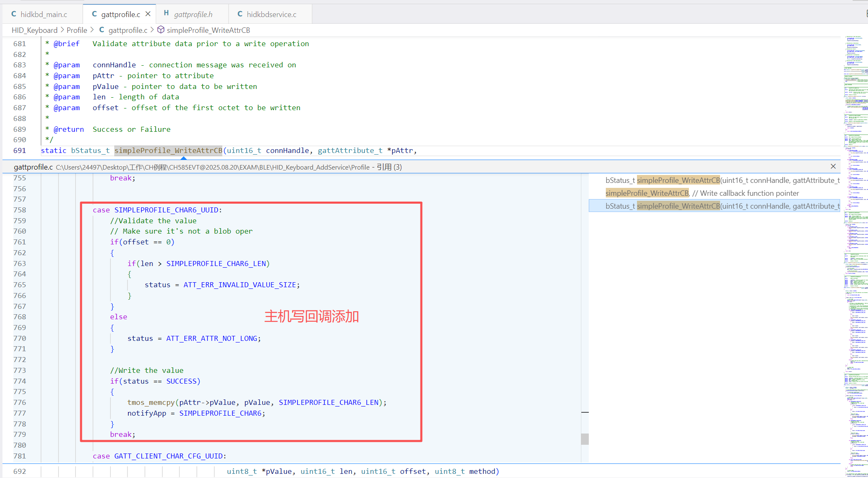
Task: Click the peek editor vertical scrollbar thumb
Action: coord(585,439)
